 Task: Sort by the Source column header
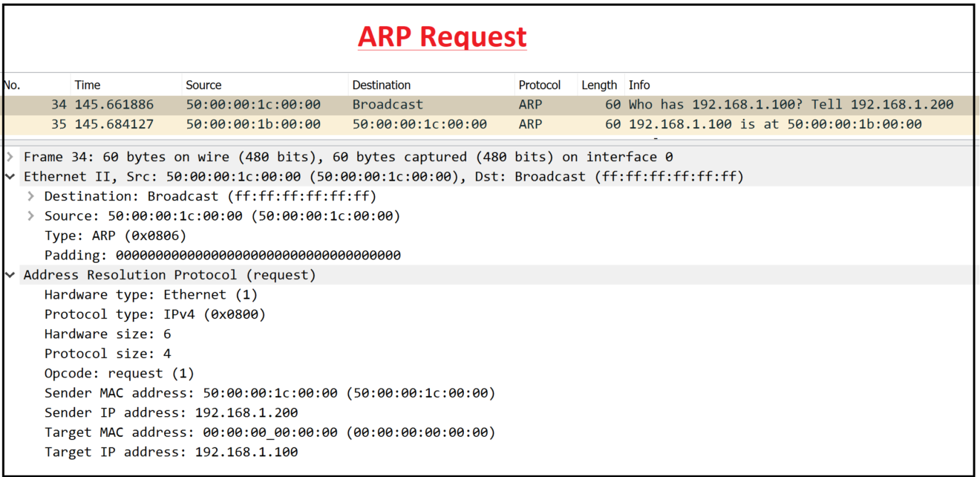point(203,85)
